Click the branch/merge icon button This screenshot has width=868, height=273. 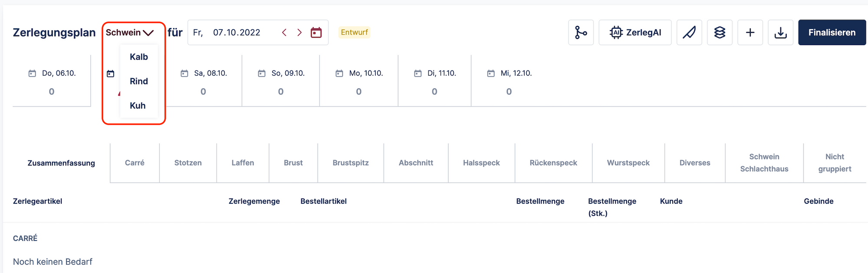(581, 33)
